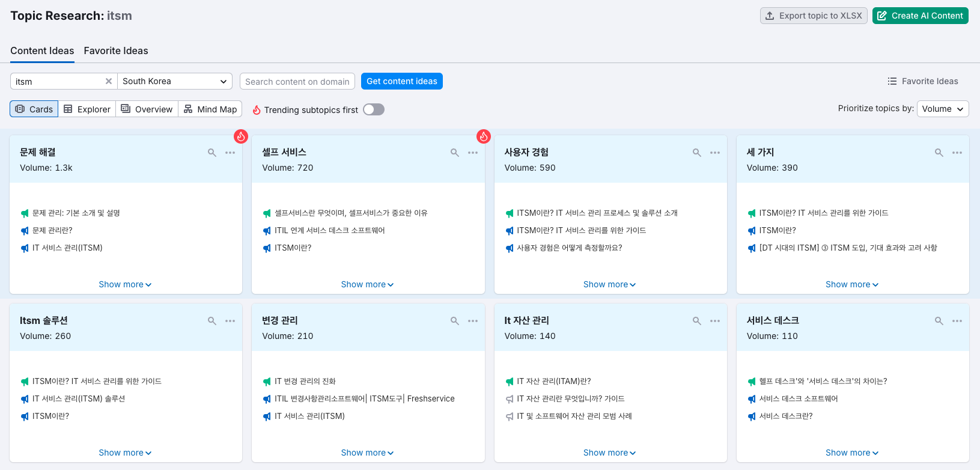Open more options on 세 가지 card

(957, 153)
